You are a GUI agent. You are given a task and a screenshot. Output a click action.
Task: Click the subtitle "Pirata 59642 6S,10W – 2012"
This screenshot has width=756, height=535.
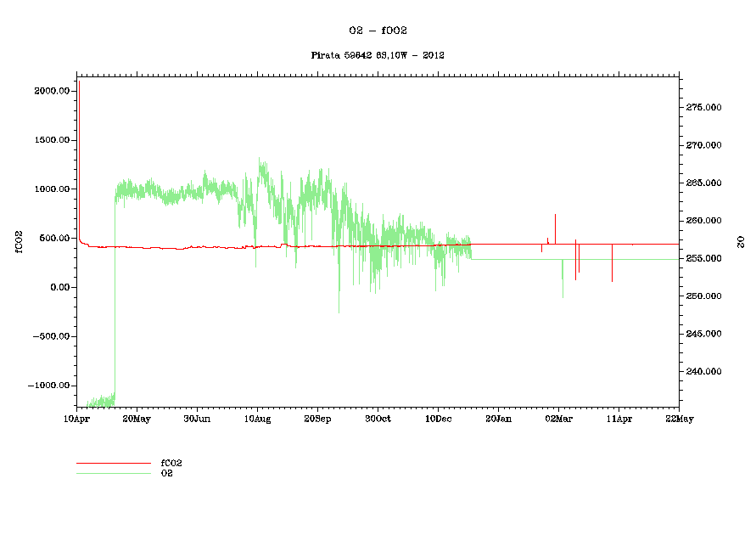point(378,55)
